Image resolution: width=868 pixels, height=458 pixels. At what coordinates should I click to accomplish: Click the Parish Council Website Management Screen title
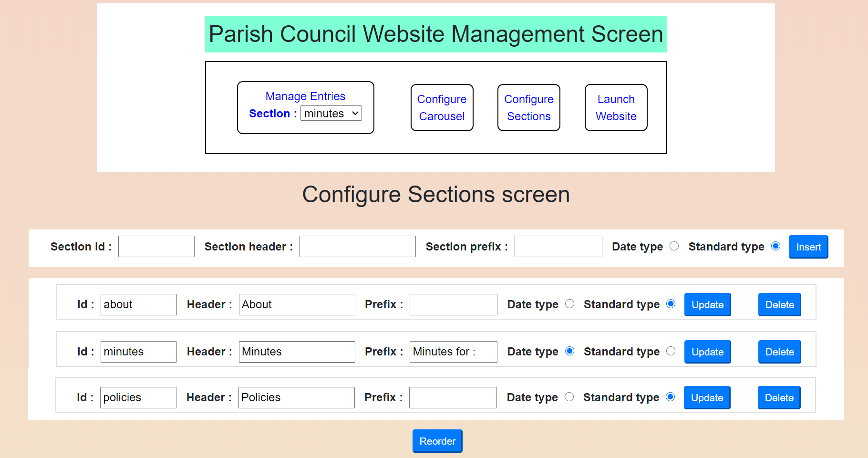(436, 34)
